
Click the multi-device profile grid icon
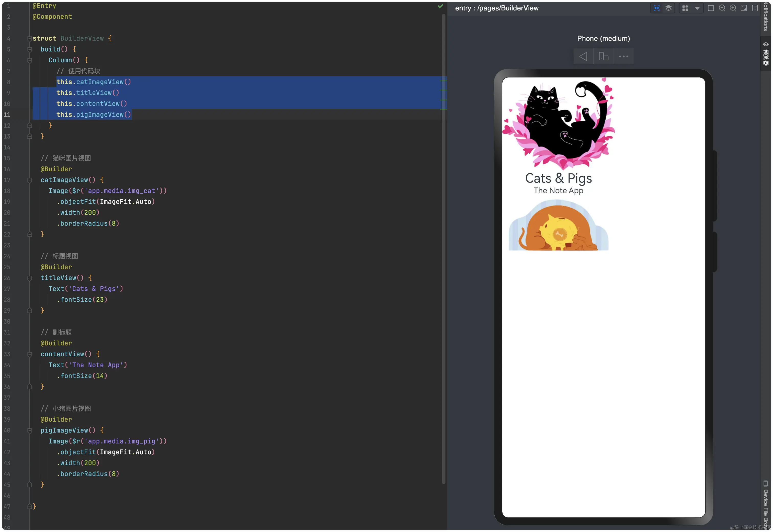click(x=685, y=8)
